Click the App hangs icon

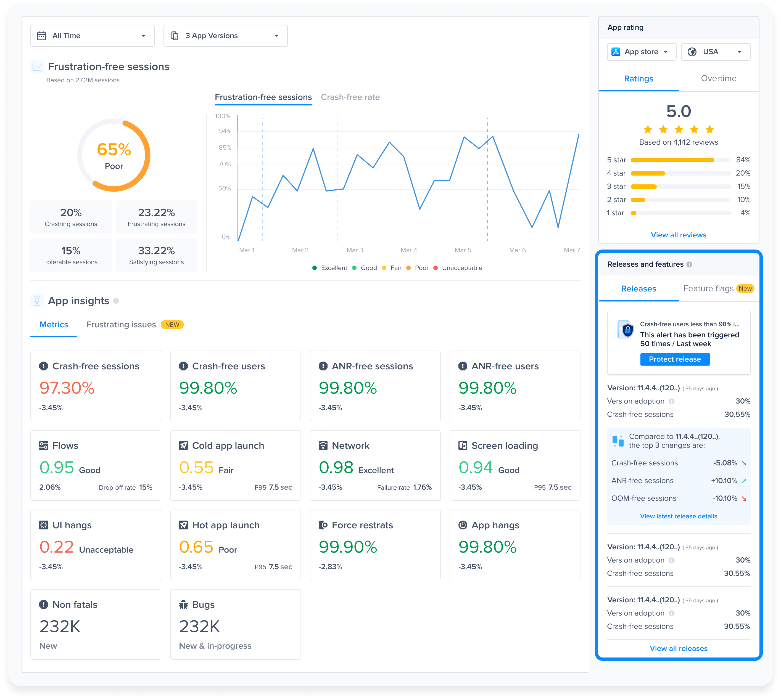[463, 525]
